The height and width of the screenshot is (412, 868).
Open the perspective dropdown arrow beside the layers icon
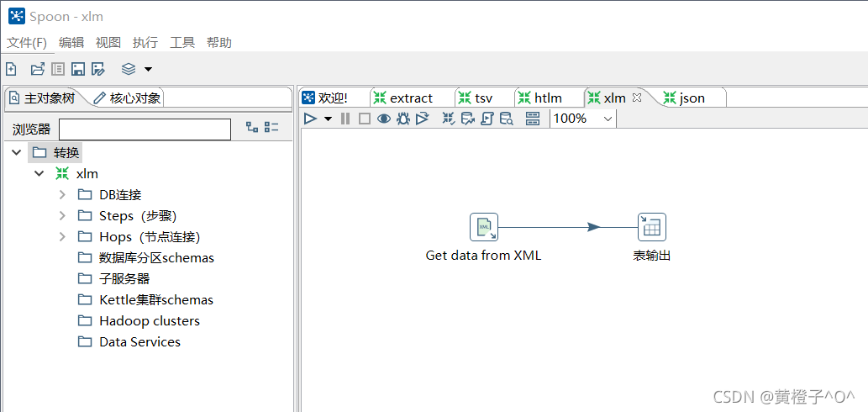click(148, 69)
